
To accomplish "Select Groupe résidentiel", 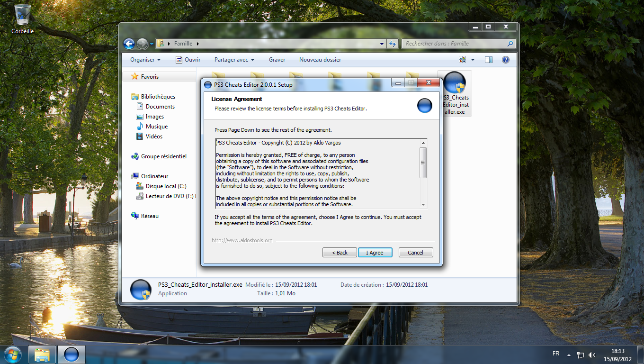I will (x=163, y=156).
